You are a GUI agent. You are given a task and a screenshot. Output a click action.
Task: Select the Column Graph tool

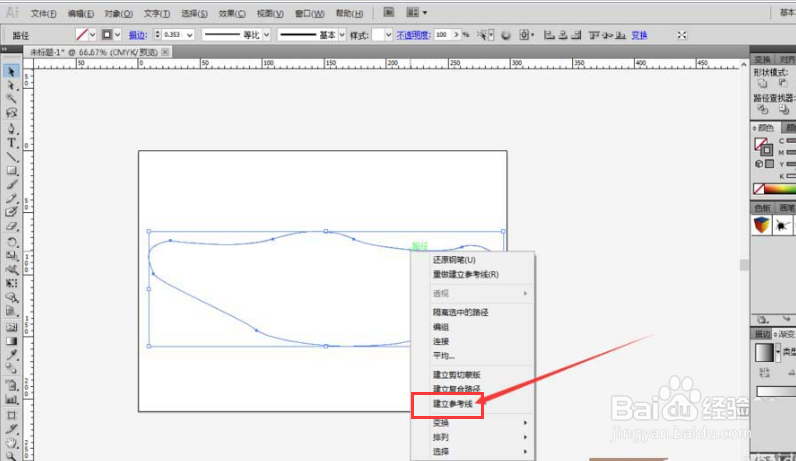pyautogui.click(x=11, y=399)
